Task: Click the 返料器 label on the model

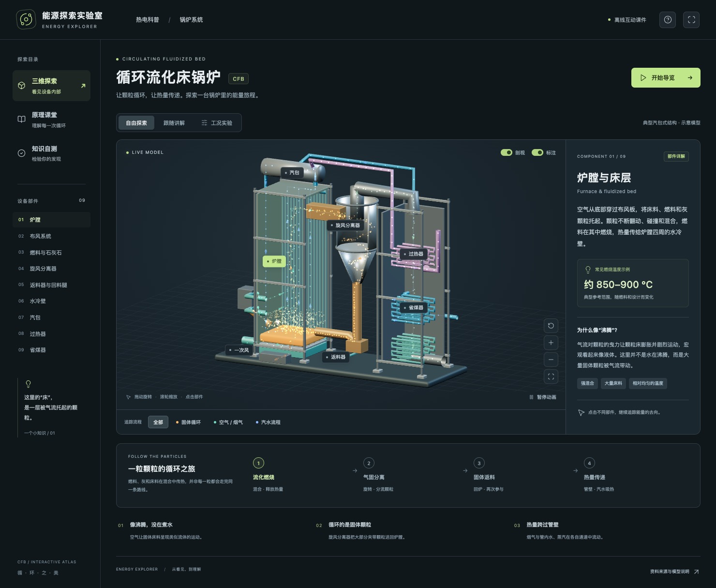Action: coord(336,357)
